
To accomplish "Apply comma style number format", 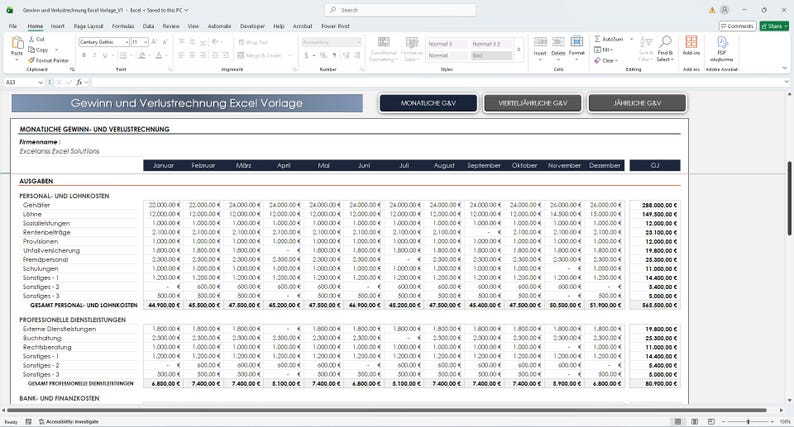I will (334, 55).
